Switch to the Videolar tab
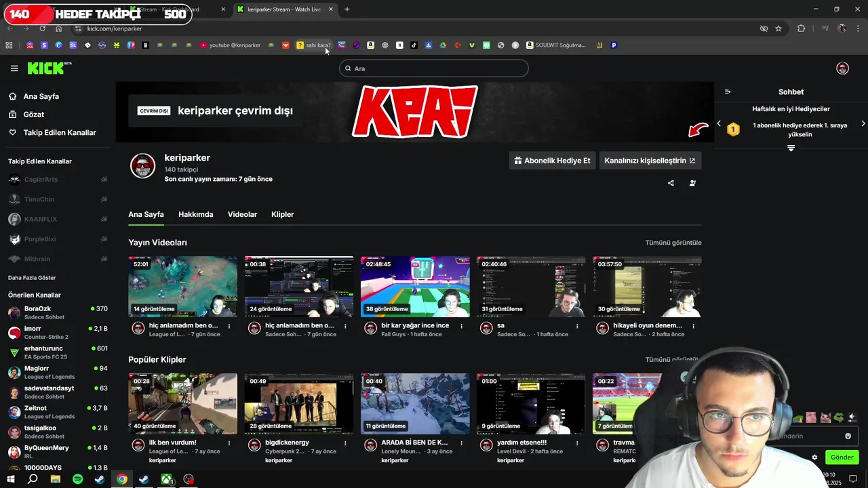 tap(242, 214)
